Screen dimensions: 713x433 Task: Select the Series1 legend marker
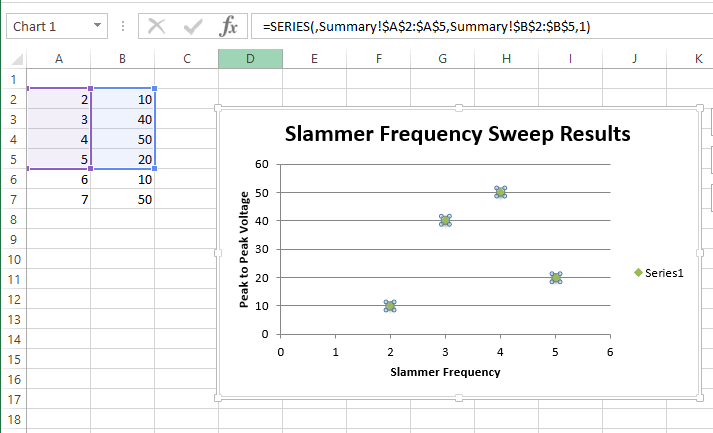pyautogui.click(x=638, y=272)
